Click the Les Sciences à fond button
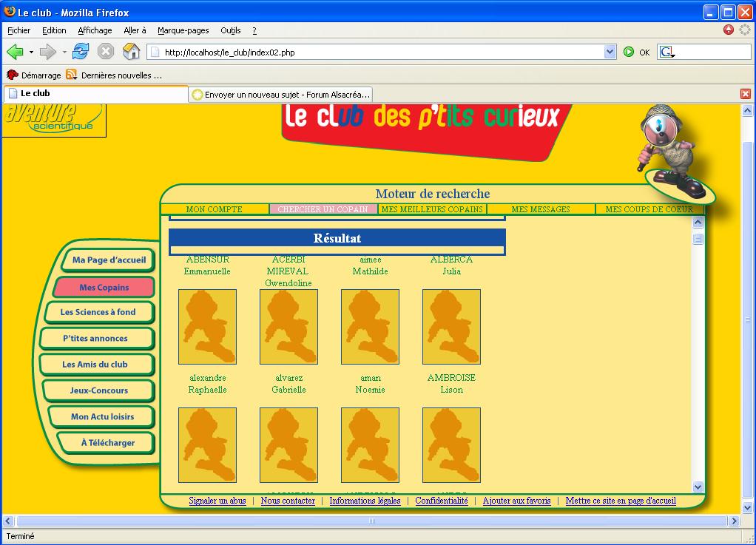The width and height of the screenshot is (756, 545). coord(98,312)
